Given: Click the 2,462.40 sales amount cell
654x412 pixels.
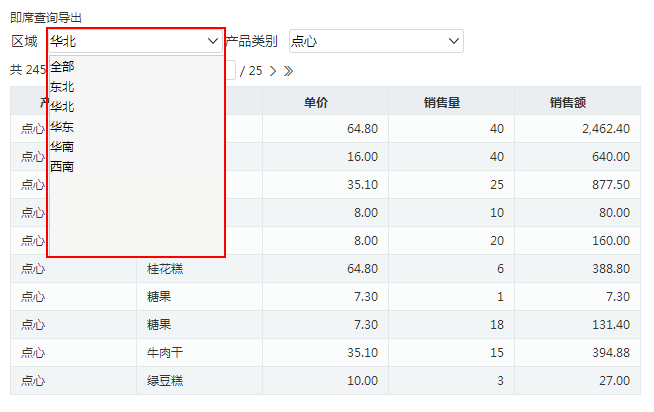Looking at the screenshot, I should click(577, 128).
